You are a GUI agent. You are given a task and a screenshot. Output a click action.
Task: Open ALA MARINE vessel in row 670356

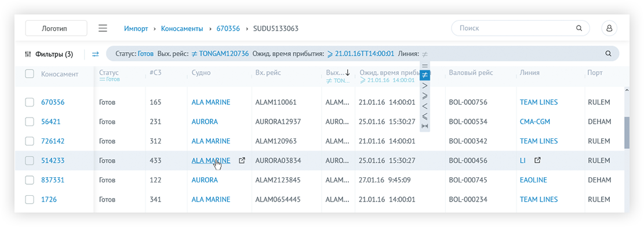tap(210, 102)
